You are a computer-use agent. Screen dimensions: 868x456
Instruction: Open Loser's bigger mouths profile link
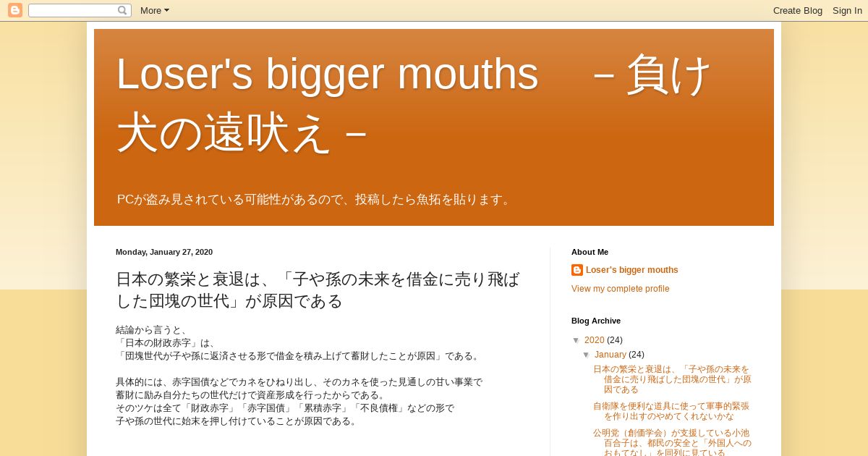tap(632, 270)
